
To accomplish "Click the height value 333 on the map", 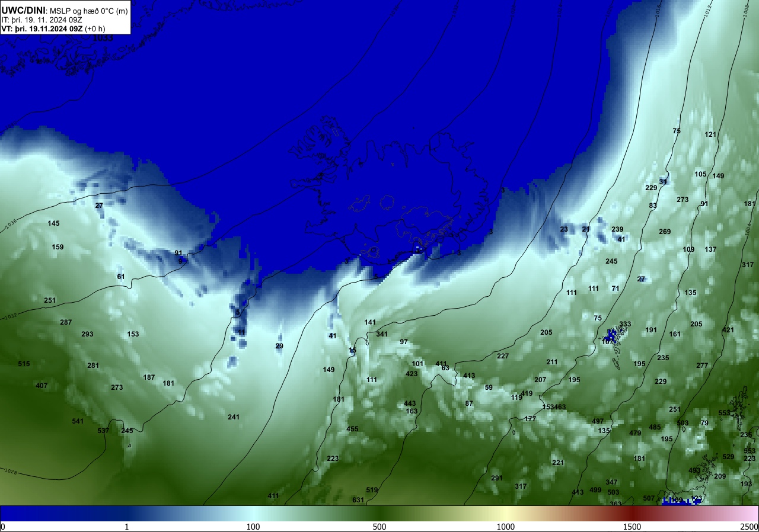I will [625, 324].
